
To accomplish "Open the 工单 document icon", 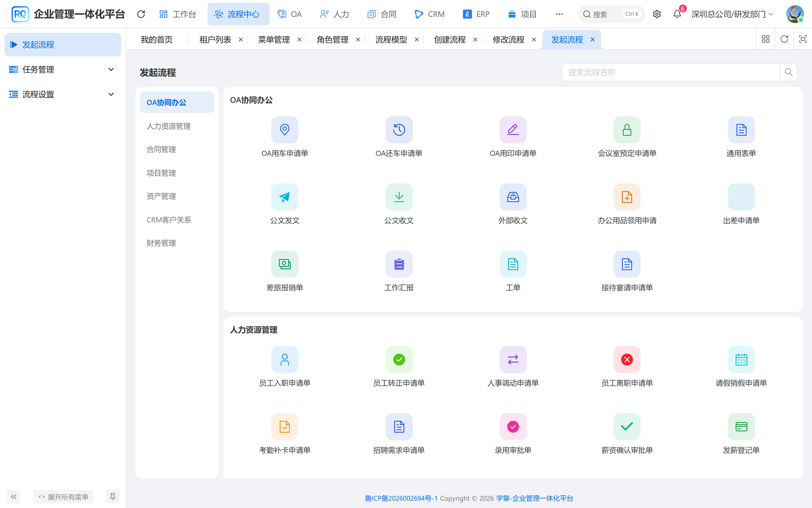I will (513, 264).
